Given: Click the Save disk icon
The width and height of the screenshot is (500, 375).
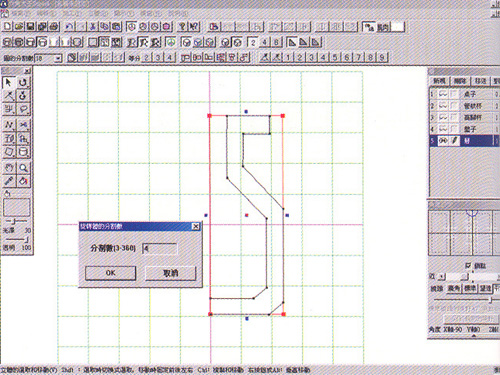Looking at the screenshot, I should [31, 26].
